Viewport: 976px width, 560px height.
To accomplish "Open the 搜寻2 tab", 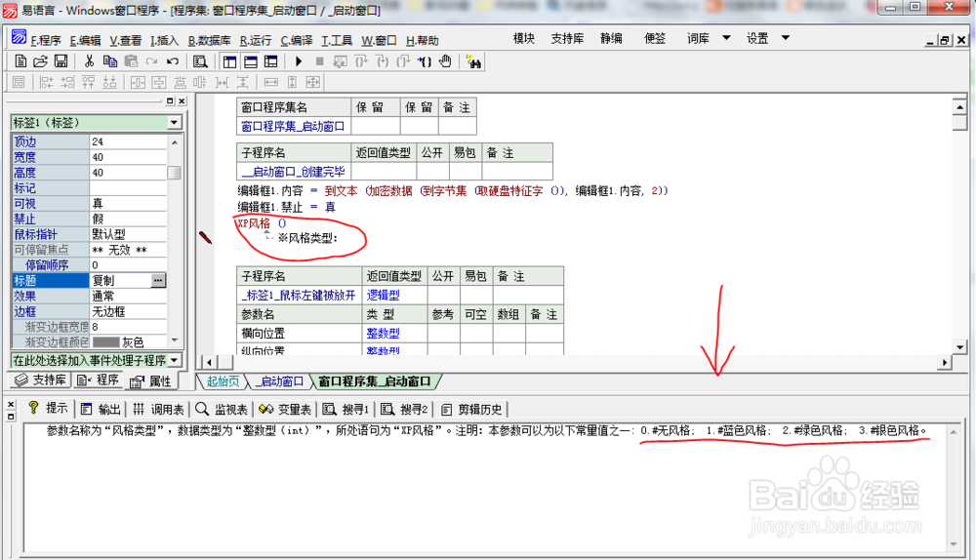I will coord(405,409).
